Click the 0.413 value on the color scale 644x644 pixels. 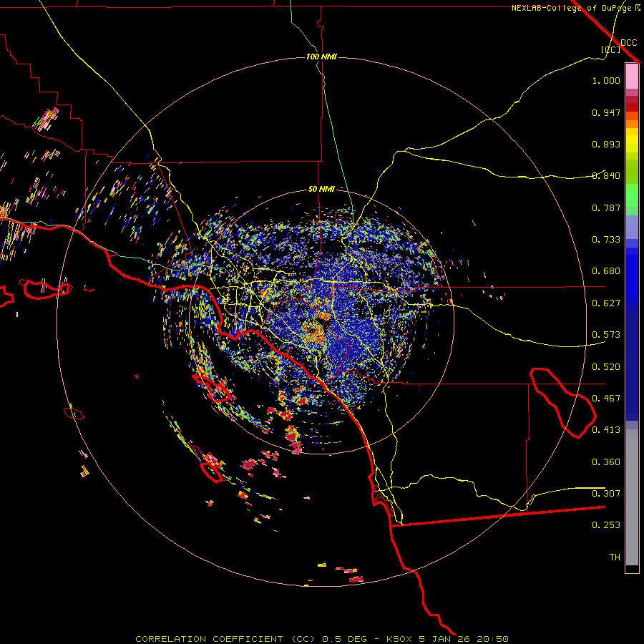point(606,430)
